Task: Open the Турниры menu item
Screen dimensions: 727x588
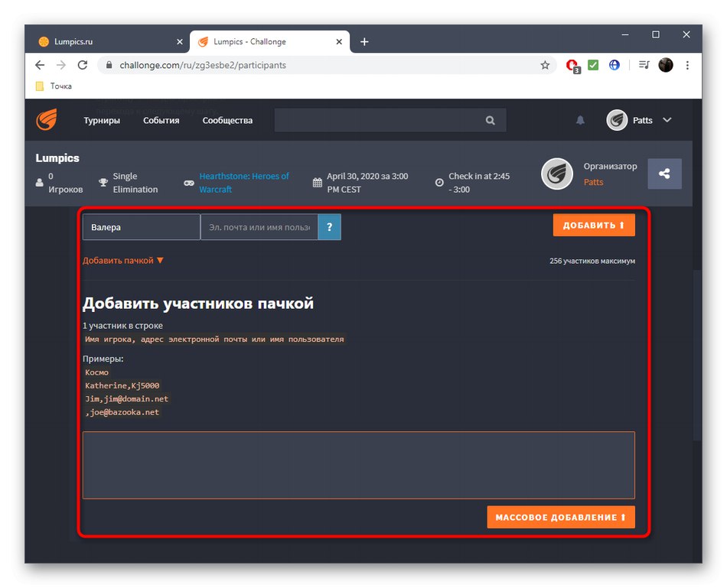Action: pyautogui.click(x=102, y=120)
